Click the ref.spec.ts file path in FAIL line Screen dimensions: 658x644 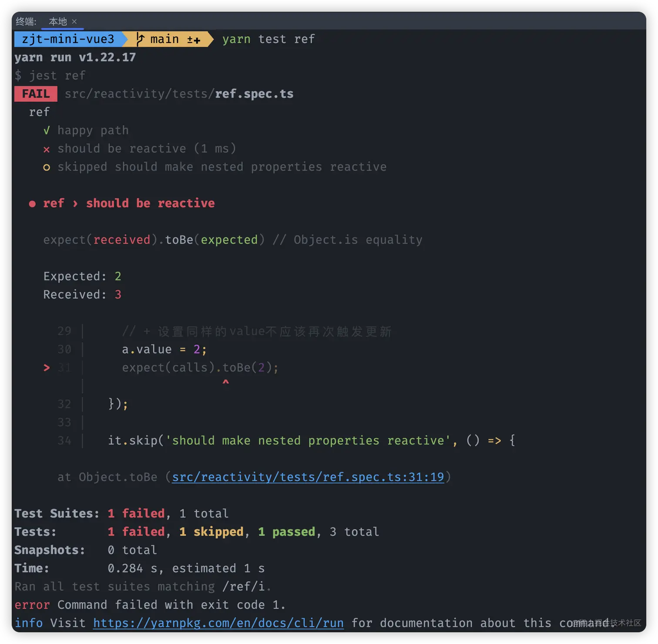(179, 94)
